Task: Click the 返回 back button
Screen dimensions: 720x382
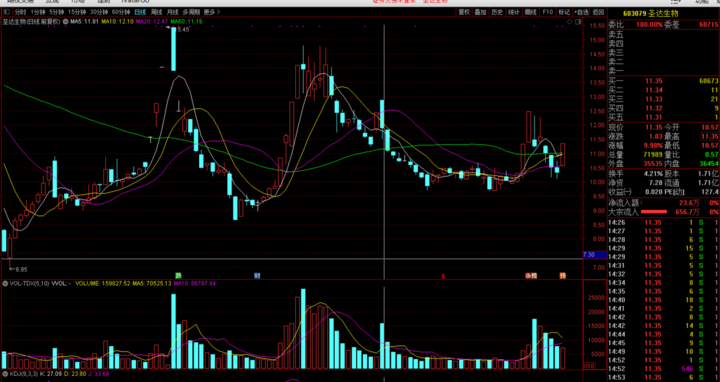Action: [598, 12]
